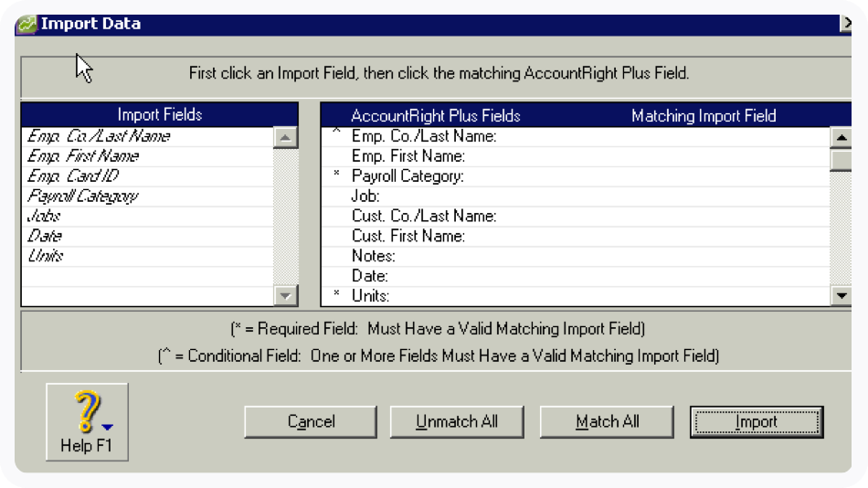
Task: Choose AccountRight field Job:
Action: pos(576,196)
